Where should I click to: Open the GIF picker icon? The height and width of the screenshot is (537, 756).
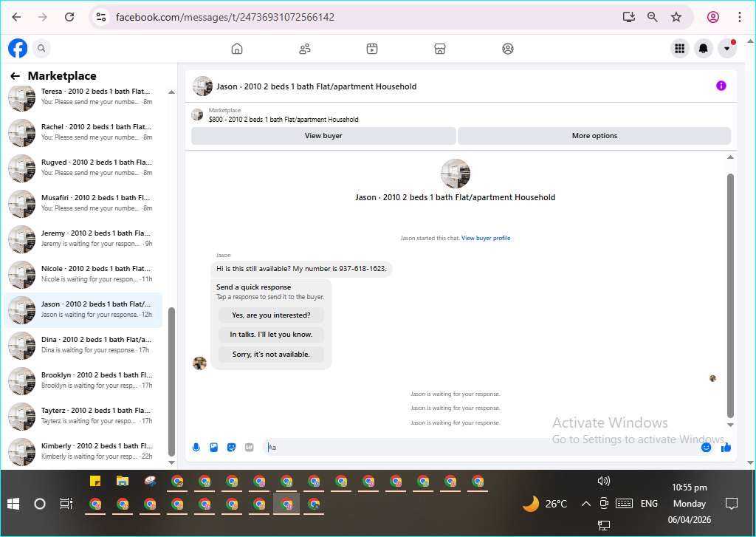click(250, 448)
